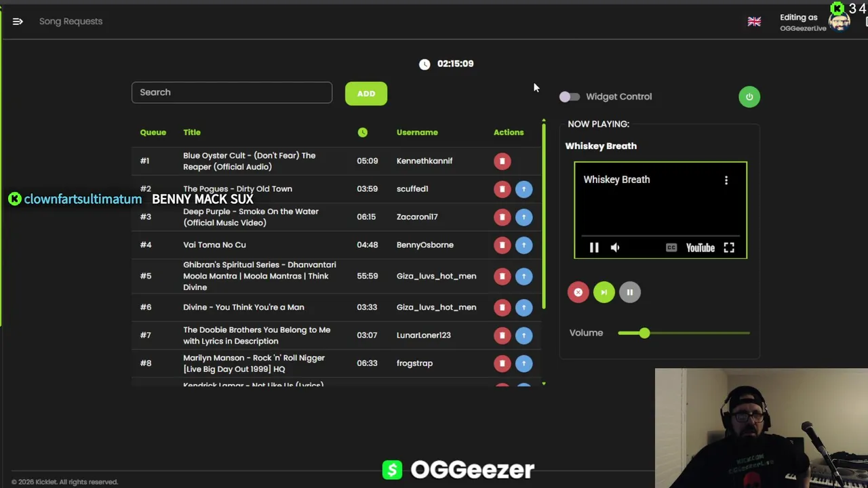Click the UK flag language icon
The image size is (868, 488).
pyautogui.click(x=754, y=22)
